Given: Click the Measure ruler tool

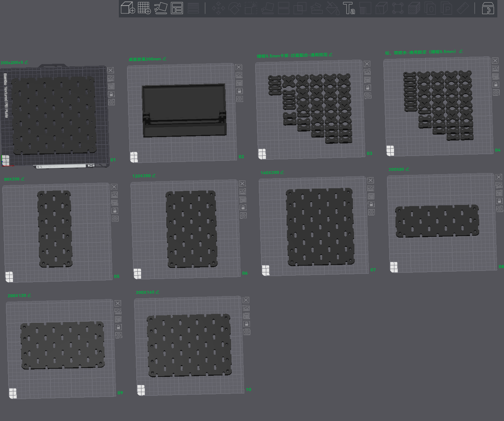Looking at the screenshot, I should point(463,8).
